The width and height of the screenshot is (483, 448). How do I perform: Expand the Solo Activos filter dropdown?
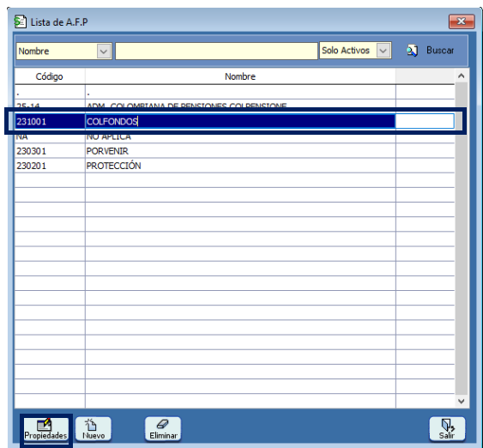(383, 51)
